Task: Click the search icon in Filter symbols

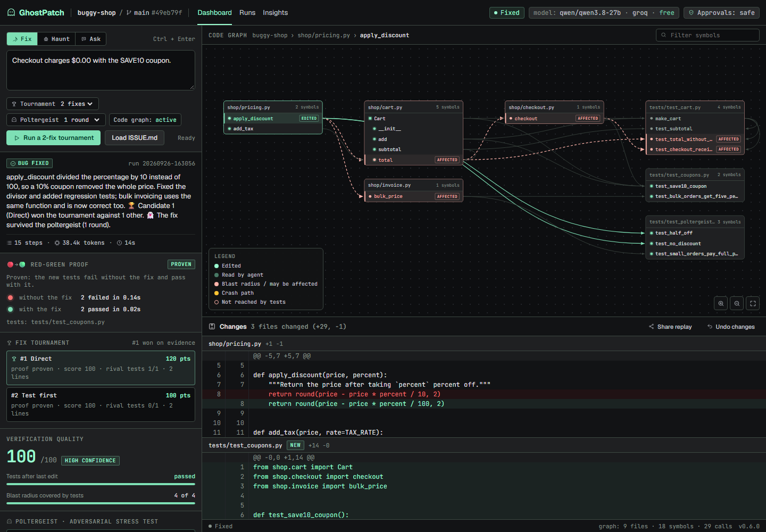Action: click(663, 35)
